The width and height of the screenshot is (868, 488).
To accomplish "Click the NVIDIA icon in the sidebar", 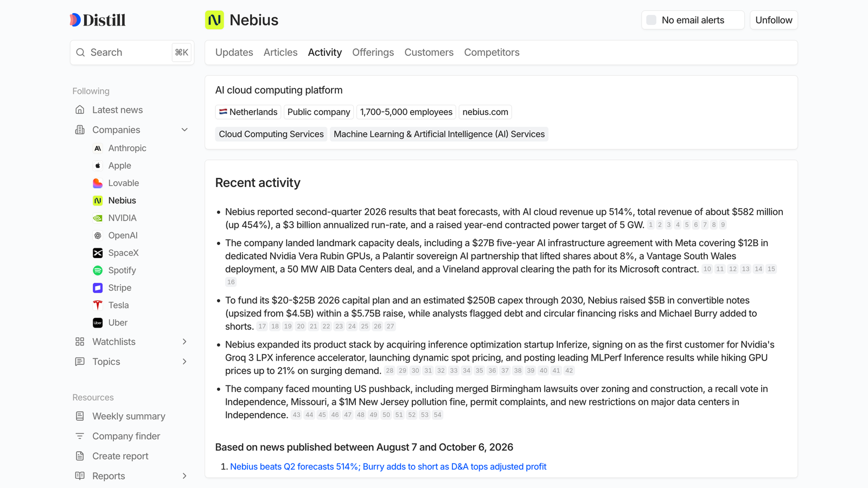I will click(98, 218).
